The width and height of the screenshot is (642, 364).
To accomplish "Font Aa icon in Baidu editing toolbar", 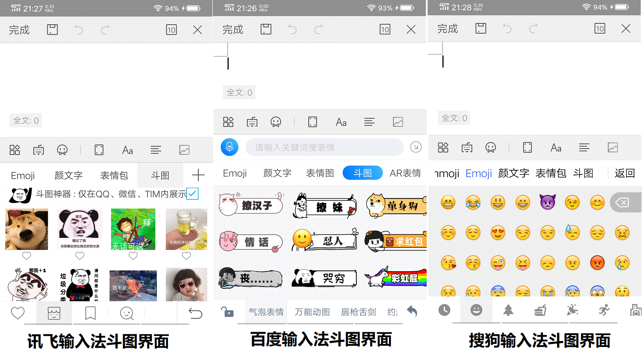I will pyautogui.click(x=341, y=122).
